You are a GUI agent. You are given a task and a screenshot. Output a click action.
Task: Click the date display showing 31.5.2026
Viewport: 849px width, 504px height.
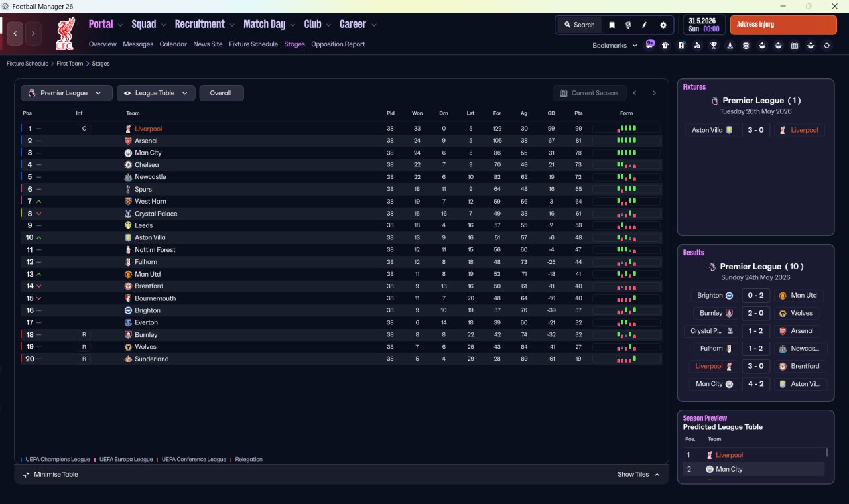704,25
